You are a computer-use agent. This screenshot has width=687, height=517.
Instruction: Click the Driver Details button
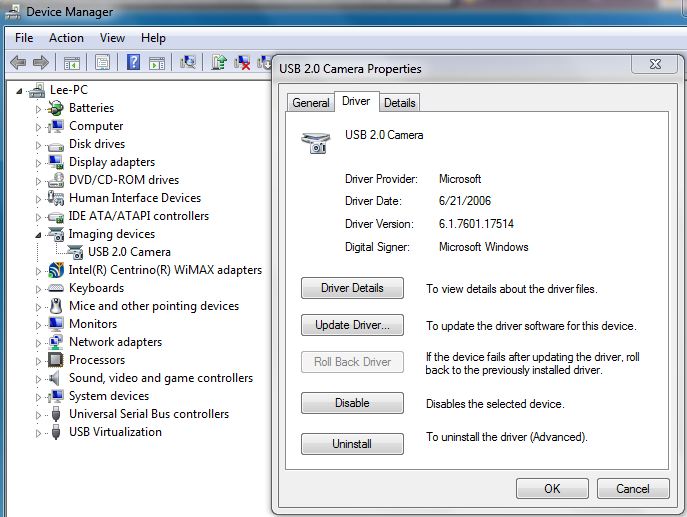[352, 288]
